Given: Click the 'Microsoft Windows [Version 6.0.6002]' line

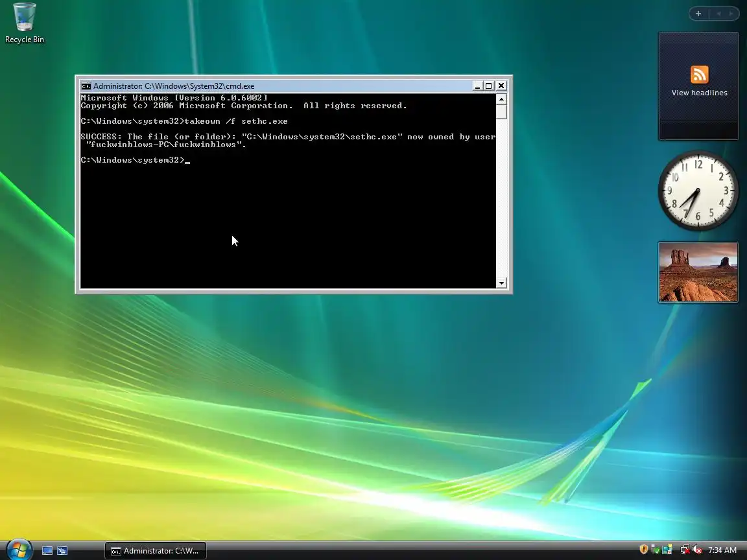Looking at the screenshot, I should coord(174,98).
